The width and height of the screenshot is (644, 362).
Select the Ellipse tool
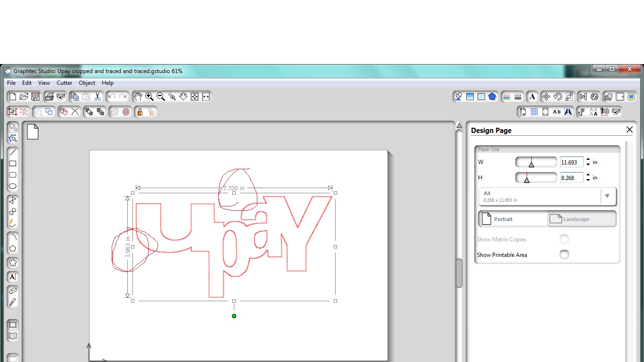13,186
